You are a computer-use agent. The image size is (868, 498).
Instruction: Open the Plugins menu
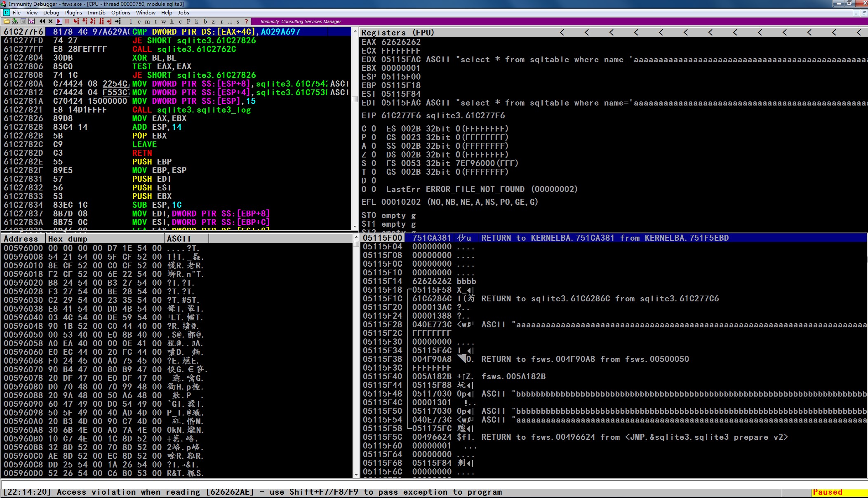point(73,13)
